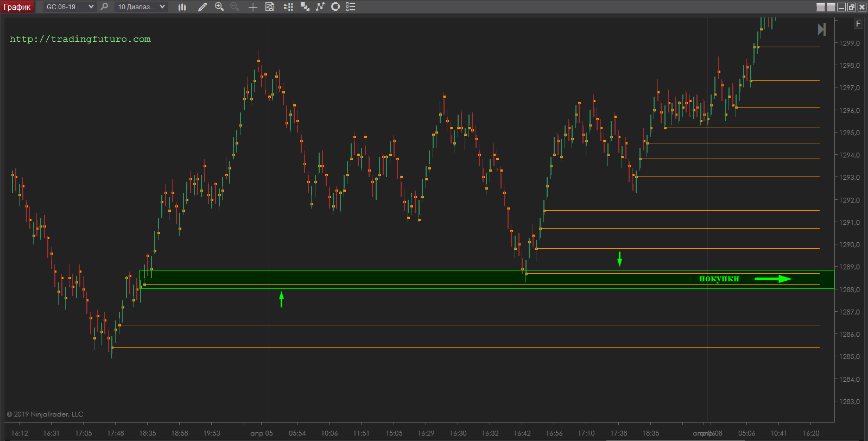Screen dimensions: 868x441
Task: Click the green покупки zone label
Action: point(719,279)
